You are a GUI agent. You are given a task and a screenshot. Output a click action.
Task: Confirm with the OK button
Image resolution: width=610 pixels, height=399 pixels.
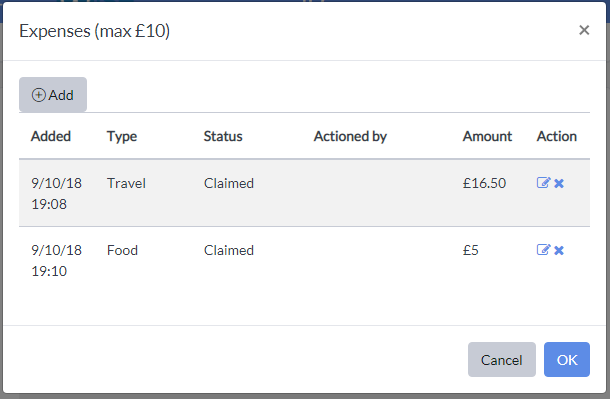pos(567,359)
